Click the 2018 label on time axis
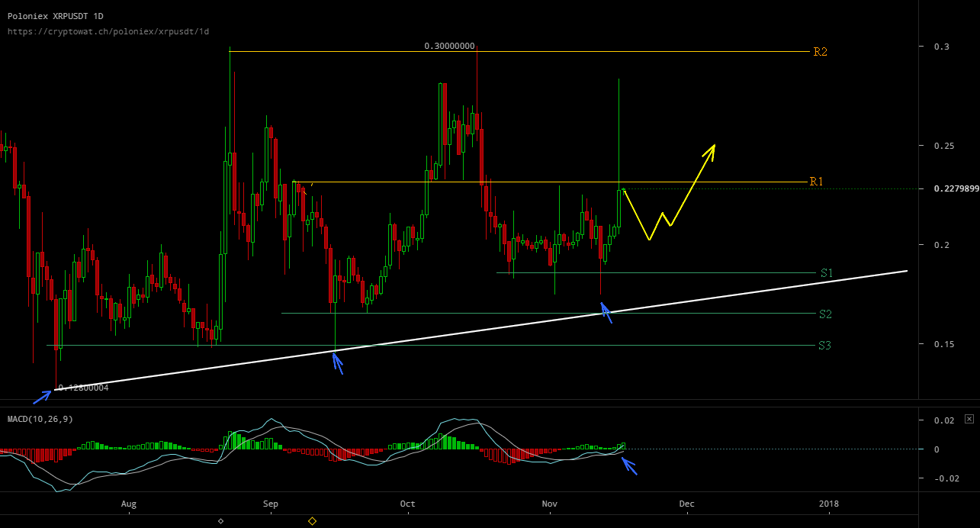The height and width of the screenshot is (528, 980). tap(828, 504)
